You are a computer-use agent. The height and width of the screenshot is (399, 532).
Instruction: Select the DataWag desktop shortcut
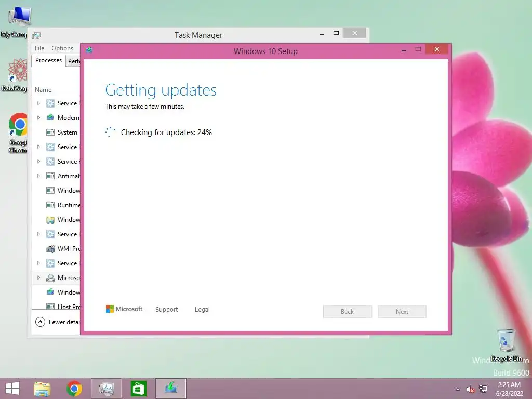(15, 75)
